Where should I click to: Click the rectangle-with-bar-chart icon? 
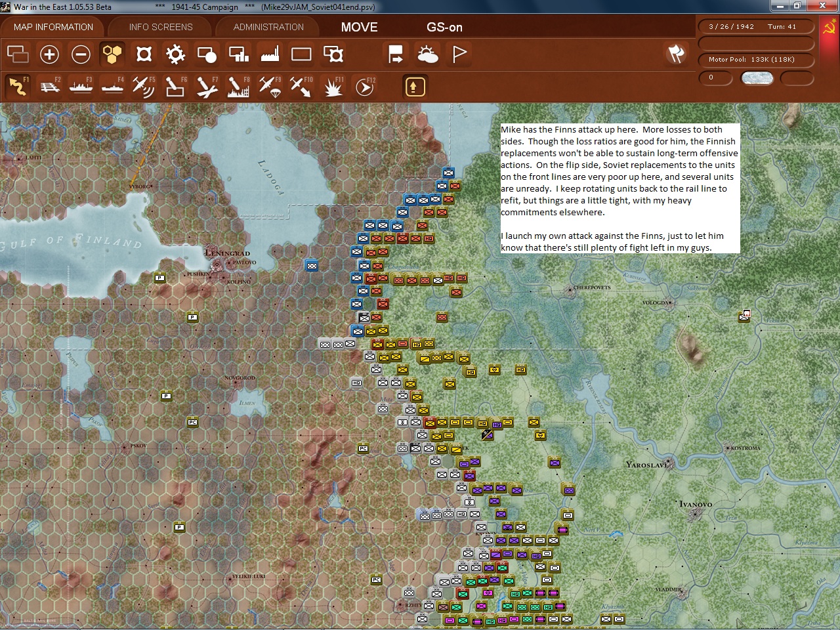[x=238, y=54]
